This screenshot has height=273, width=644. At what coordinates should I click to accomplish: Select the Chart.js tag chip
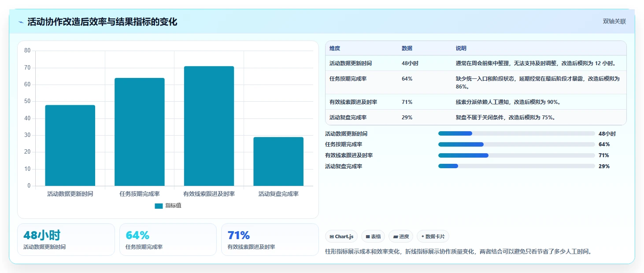tap(341, 236)
